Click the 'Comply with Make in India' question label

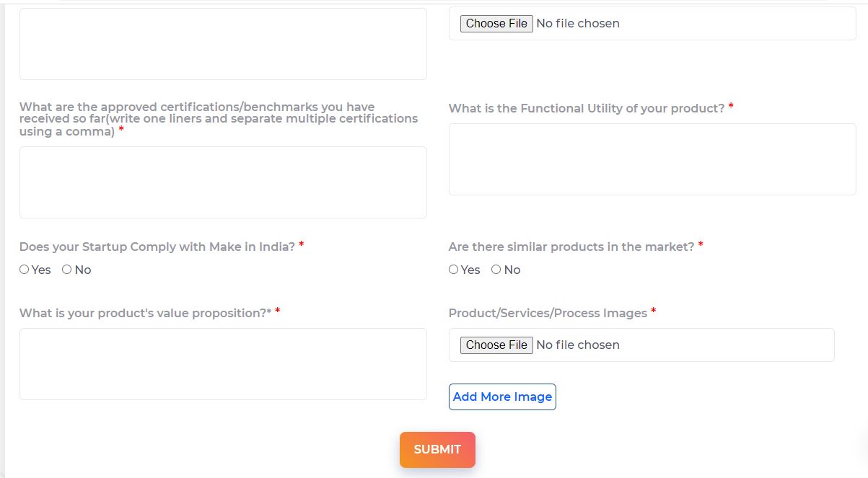point(157,247)
